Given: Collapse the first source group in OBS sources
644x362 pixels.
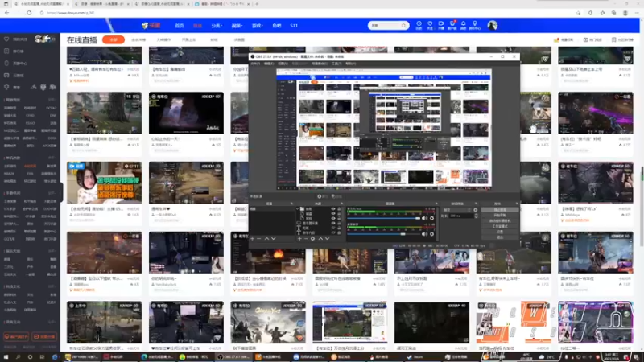Looking at the screenshot, I should click(297, 209).
